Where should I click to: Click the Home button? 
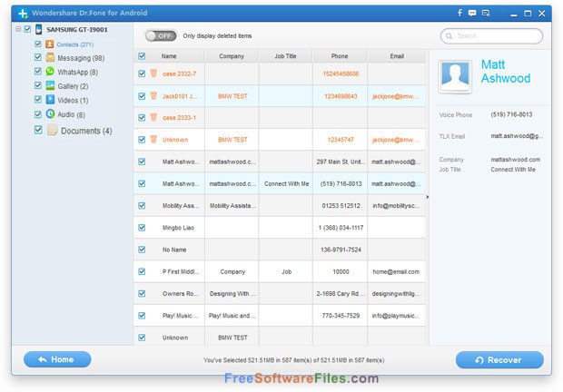point(57,359)
